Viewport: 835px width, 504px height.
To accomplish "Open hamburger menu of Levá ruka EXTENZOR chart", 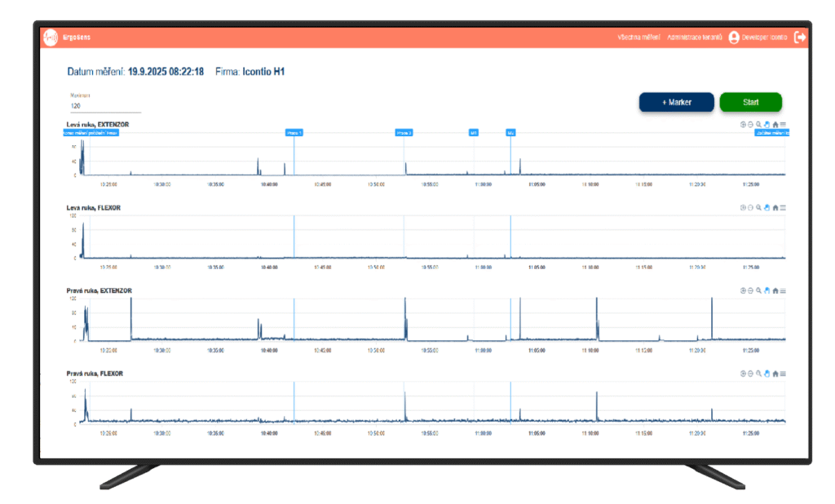I will coord(783,125).
